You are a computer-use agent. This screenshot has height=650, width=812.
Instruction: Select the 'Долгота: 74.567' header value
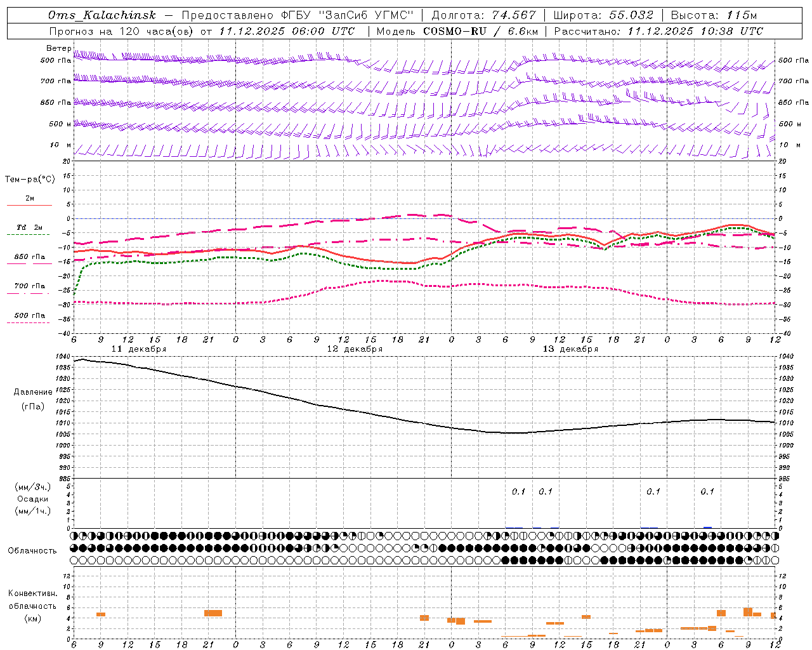click(x=483, y=15)
